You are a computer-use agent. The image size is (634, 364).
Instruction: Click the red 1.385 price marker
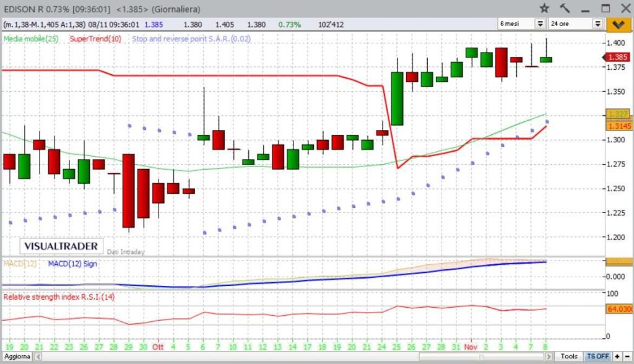[617, 57]
